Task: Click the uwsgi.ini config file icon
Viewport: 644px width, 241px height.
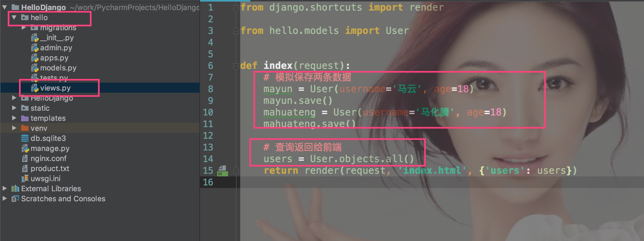Action: 25,178
